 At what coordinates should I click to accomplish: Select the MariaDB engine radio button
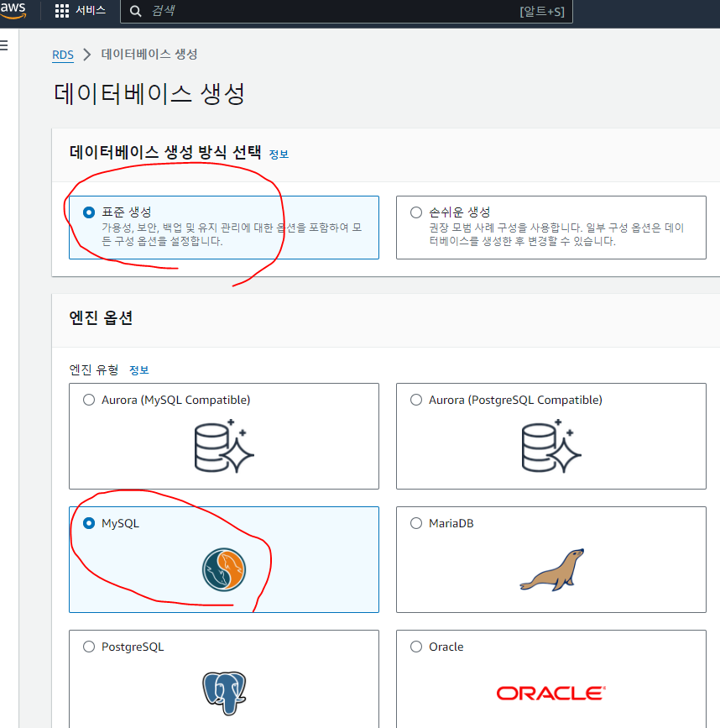pyautogui.click(x=416, y=523)
